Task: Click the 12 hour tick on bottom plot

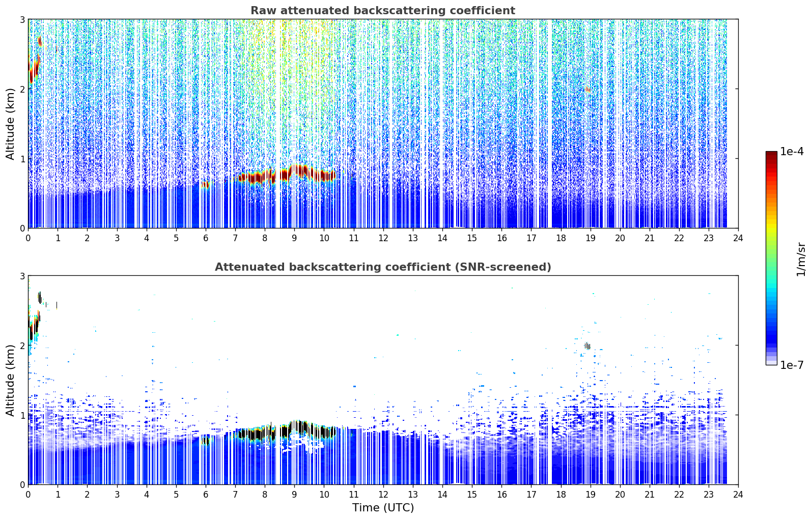Action: [x=383, y=494]
